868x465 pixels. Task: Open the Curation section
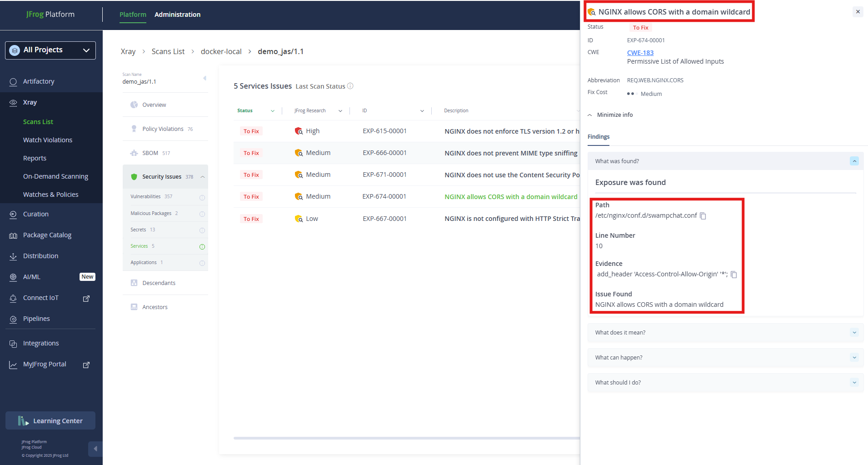(35, 214)
